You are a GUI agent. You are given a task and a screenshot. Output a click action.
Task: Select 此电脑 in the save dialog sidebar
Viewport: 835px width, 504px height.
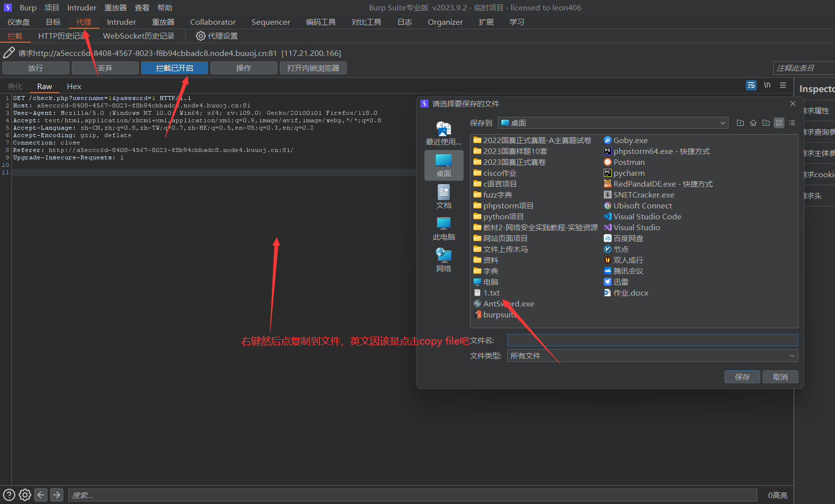(x=444, y=229)
